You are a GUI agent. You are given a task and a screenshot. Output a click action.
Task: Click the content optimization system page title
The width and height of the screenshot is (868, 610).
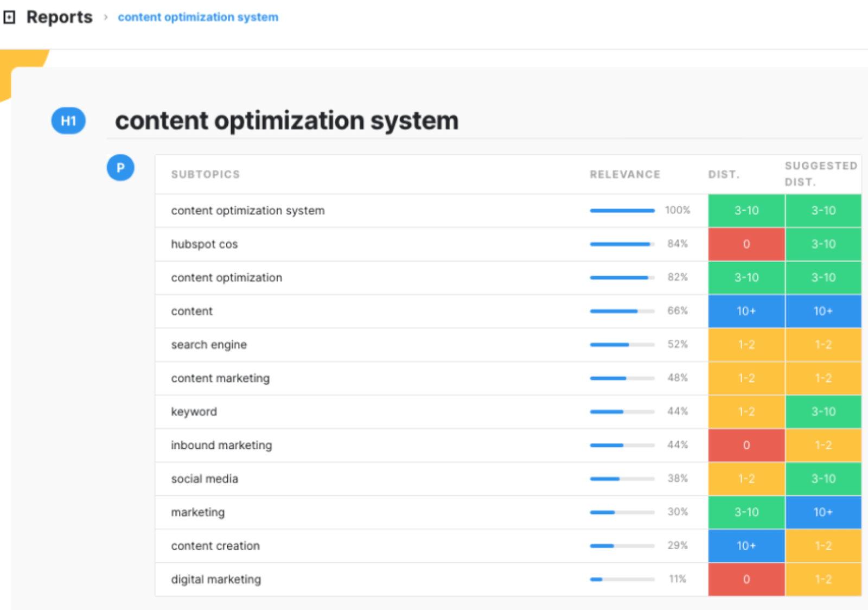pyautogui.click(x=286, y=120)
